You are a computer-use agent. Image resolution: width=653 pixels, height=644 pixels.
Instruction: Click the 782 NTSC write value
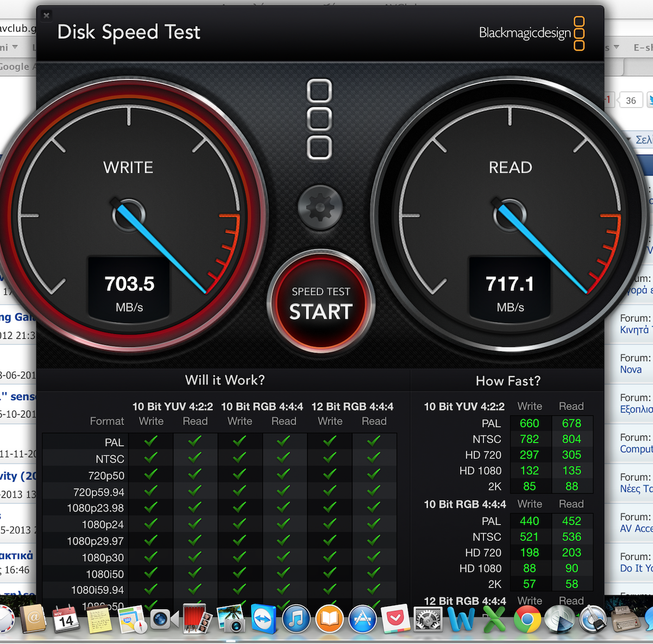529,439
